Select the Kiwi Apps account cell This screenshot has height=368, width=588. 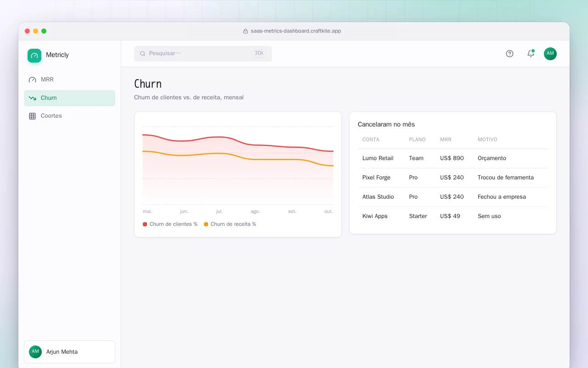click(375, 216)
